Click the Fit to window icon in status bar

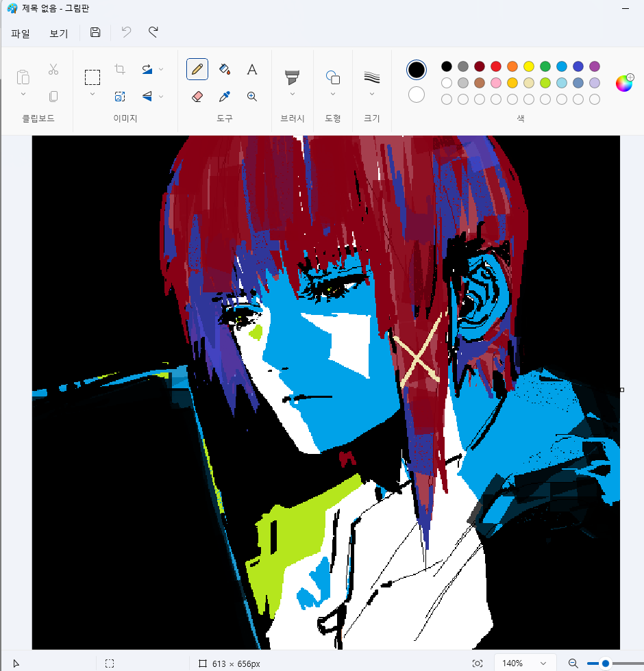click(x=478, y=663)
